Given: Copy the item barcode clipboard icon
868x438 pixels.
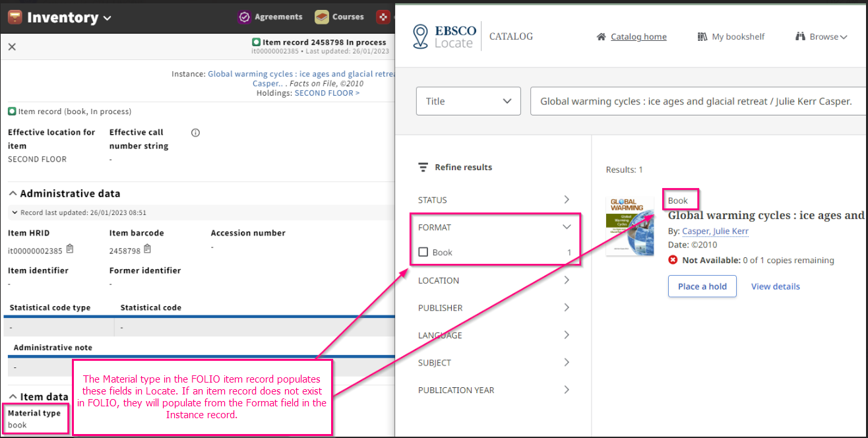Looking at the screenshot, I should pos(148,249).
